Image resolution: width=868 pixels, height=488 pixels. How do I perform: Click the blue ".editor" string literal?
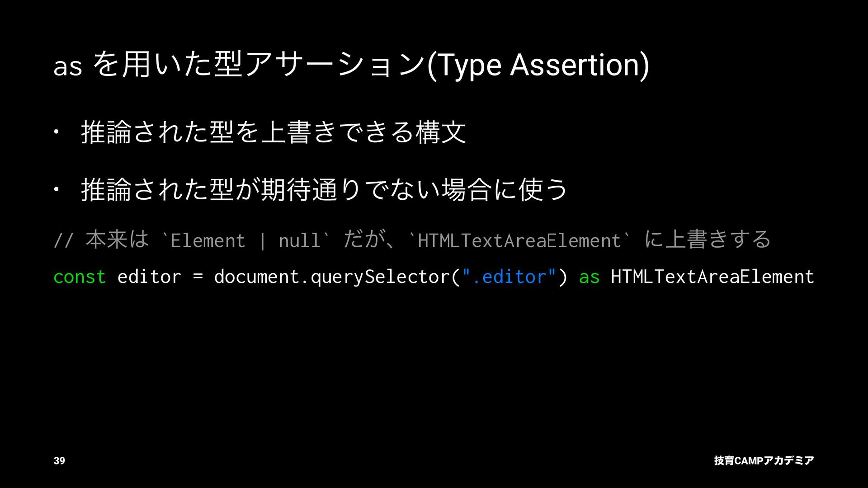[x=509, y=277]
